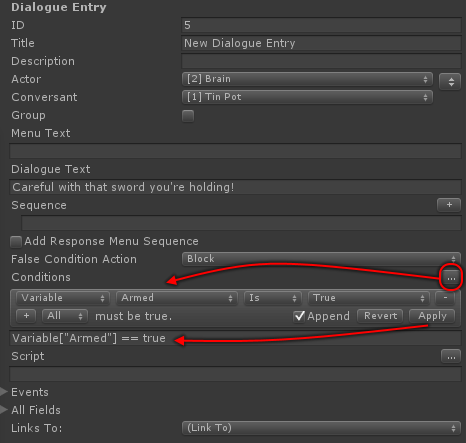Screen dimensions: 466x443
Task: Open the False Condition Action Block dropdown
Action: (321, 259)
